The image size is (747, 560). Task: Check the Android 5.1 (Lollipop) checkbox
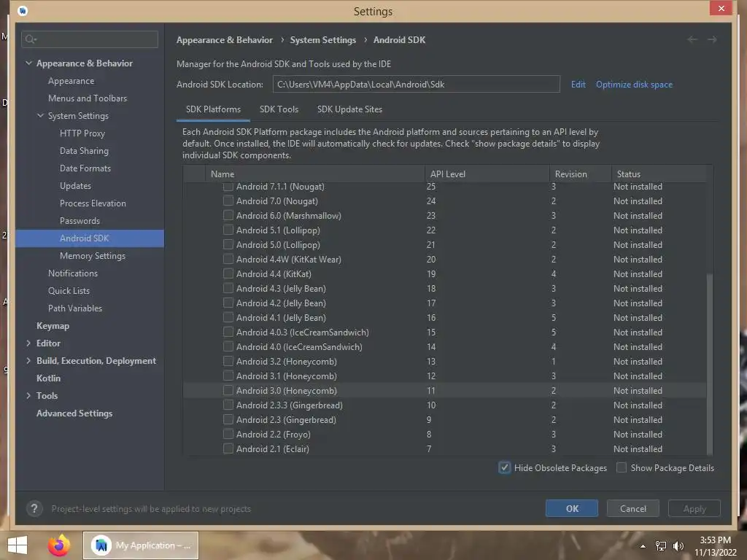(x=228, y=230)
